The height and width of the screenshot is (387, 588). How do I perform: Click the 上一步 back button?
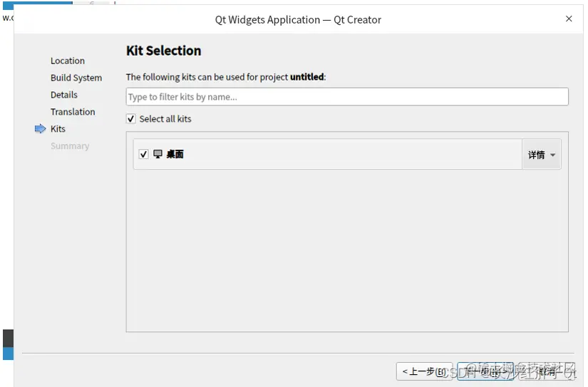click(x=425, y=371)
